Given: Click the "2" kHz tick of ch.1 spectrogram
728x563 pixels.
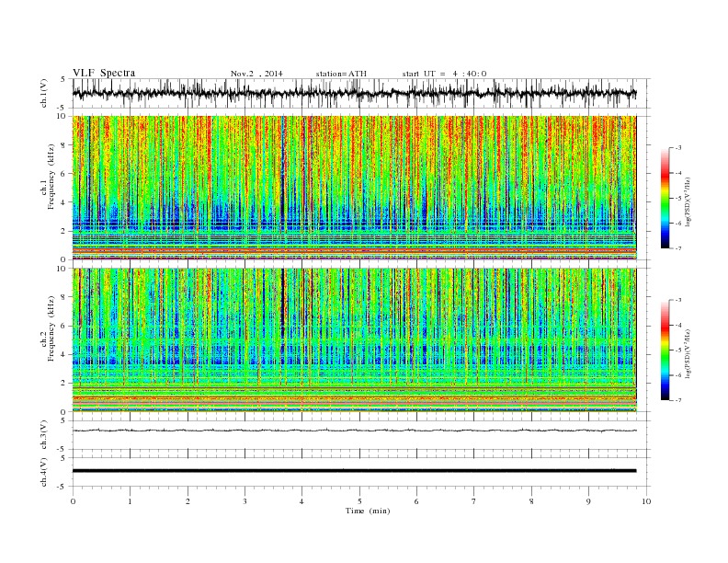Looking at the screenshot, I should (x=63, y=231).
